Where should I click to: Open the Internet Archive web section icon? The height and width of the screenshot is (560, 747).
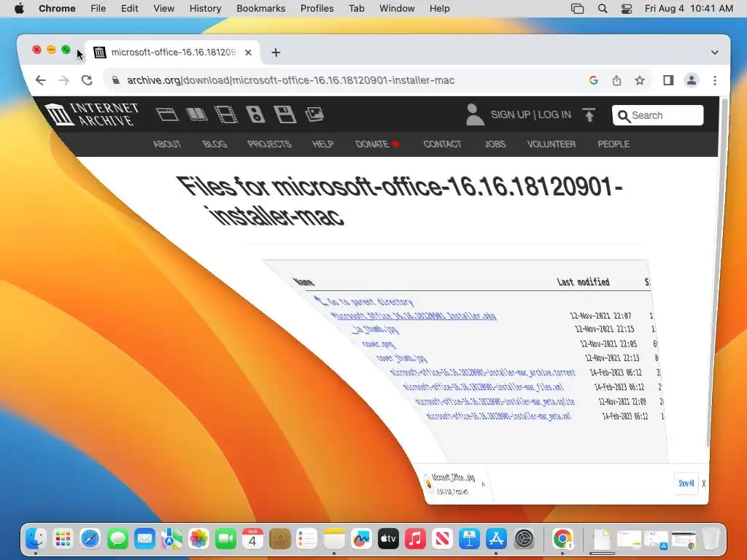coord(167,114)
